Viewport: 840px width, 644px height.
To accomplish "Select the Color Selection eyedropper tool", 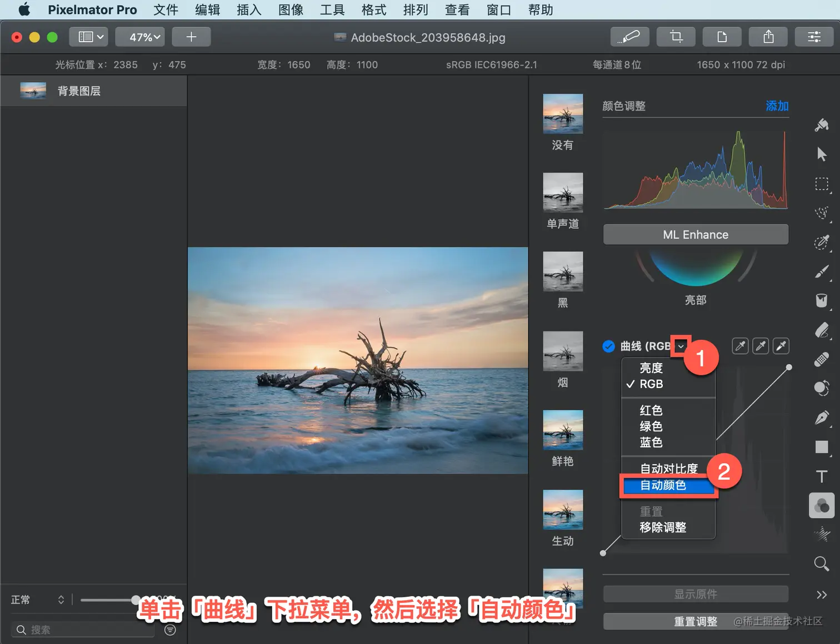I will pos(822,242).
